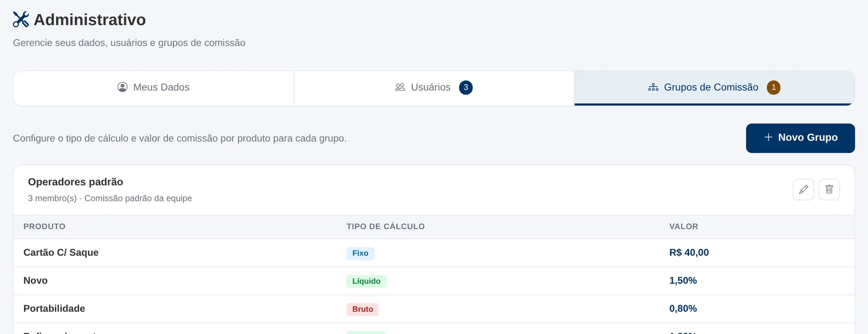Click the 0,80% value
The height and width of the screenshot is (334, 868).
pyautogui.click(x=683, y=308)
